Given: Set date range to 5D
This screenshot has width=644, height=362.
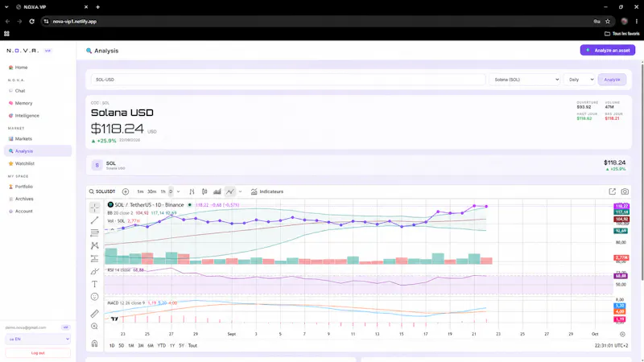Looking at the screenshot, I should (x=122, y=346).
